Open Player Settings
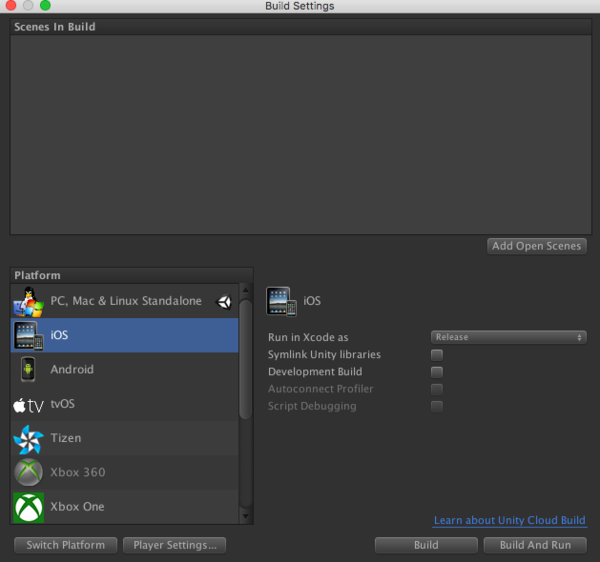Image resolution: width=600 pixels, height=562 pixels. (174, 545)
